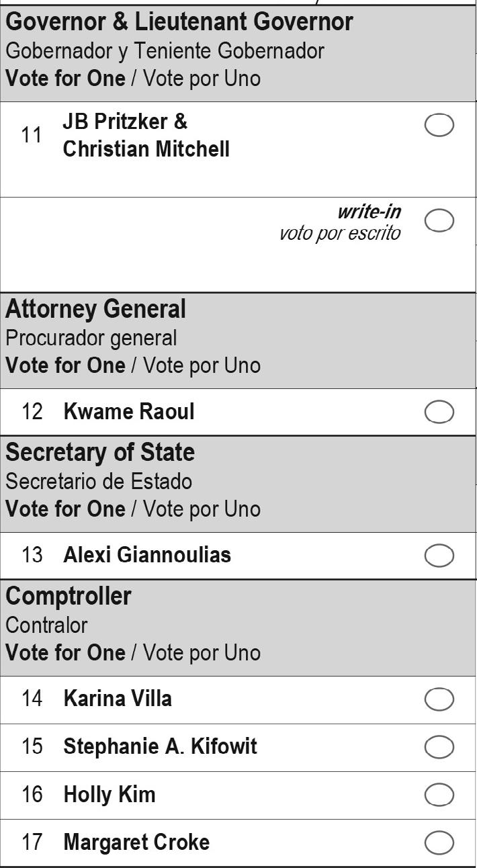
Task: Click the "Governor & Lieutenant Governor" heading
Action: pyautogui.click(x=179, y=22)
